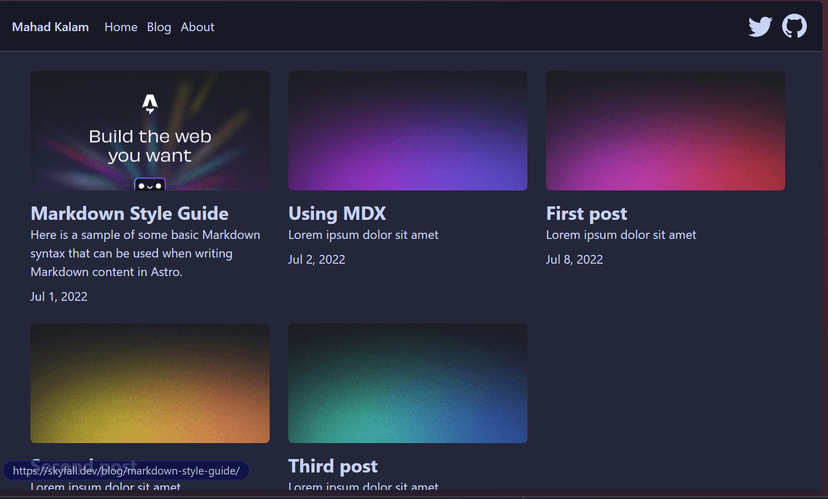Open the About nav item
Viewport: 828px width, 499px height.
tap(197, 27)
